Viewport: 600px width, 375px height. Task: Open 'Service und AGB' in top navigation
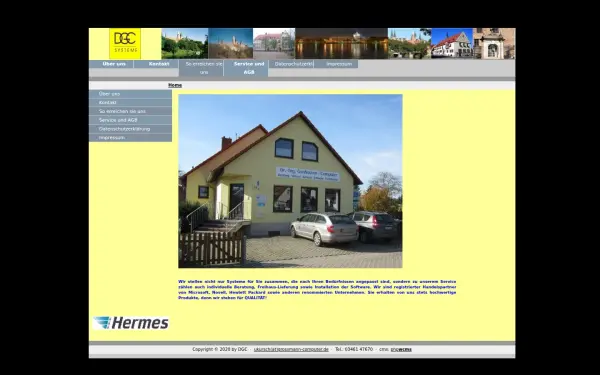tap(246, 68)
